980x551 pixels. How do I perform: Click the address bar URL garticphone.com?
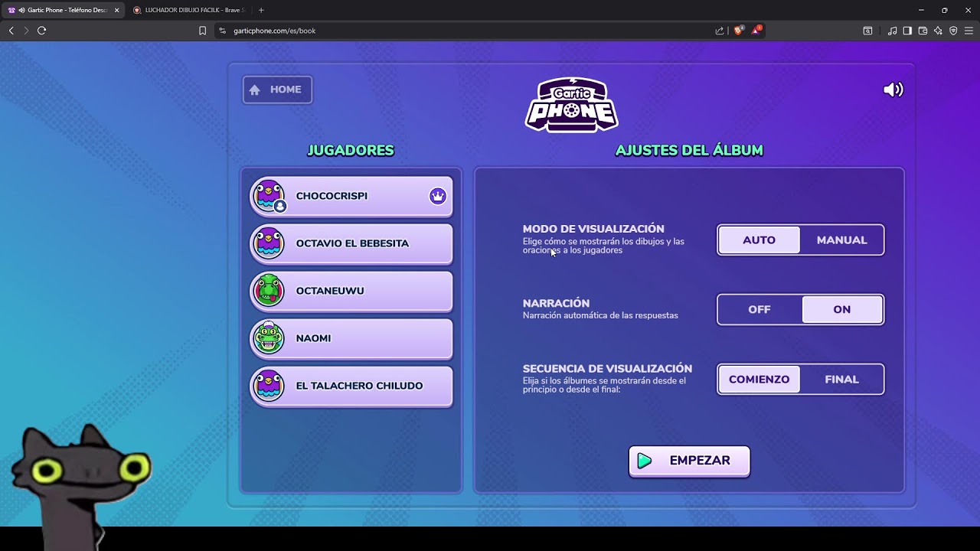pos(274,31)
